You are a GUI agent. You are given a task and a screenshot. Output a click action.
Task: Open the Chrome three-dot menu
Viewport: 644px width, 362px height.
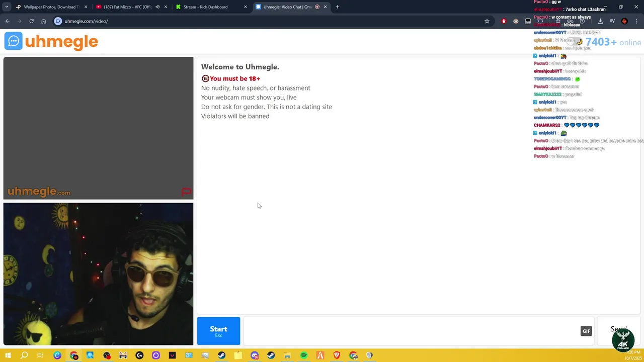point(637,21)
